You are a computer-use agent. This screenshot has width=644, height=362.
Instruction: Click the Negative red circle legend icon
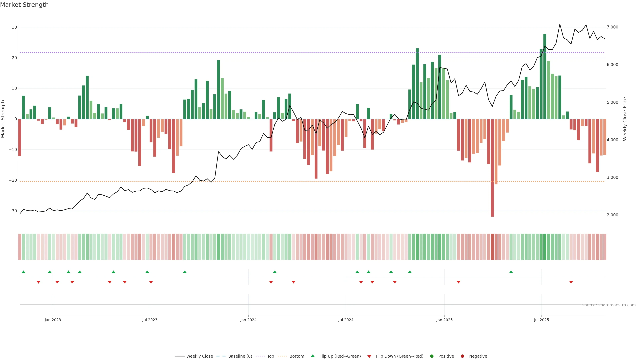(x=462, y=356)
